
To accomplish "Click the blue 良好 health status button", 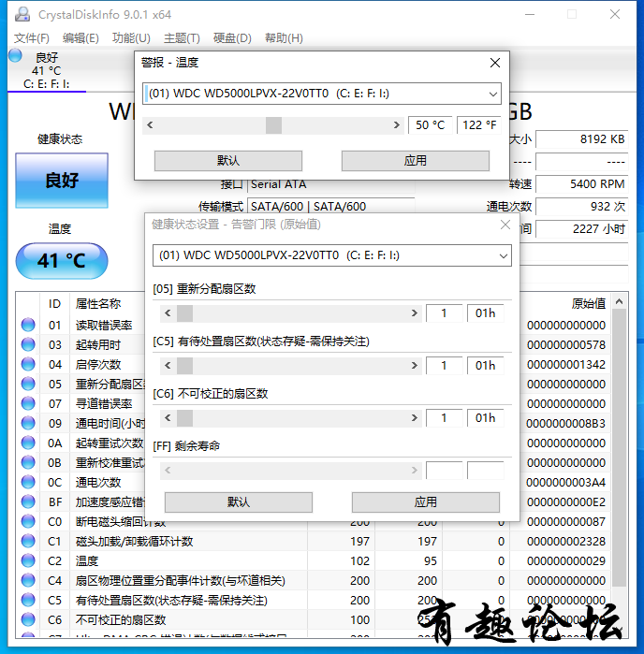I will [62, 181].
